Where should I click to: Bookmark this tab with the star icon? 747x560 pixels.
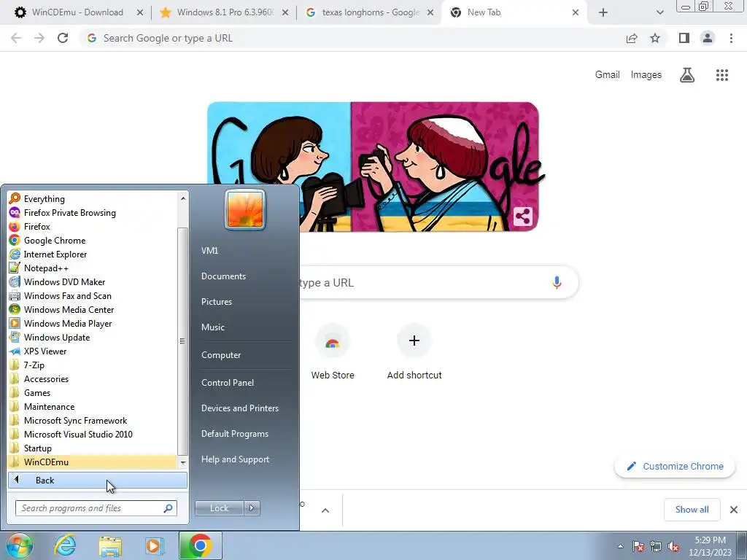pyautogui.click(x=655, y=38)
